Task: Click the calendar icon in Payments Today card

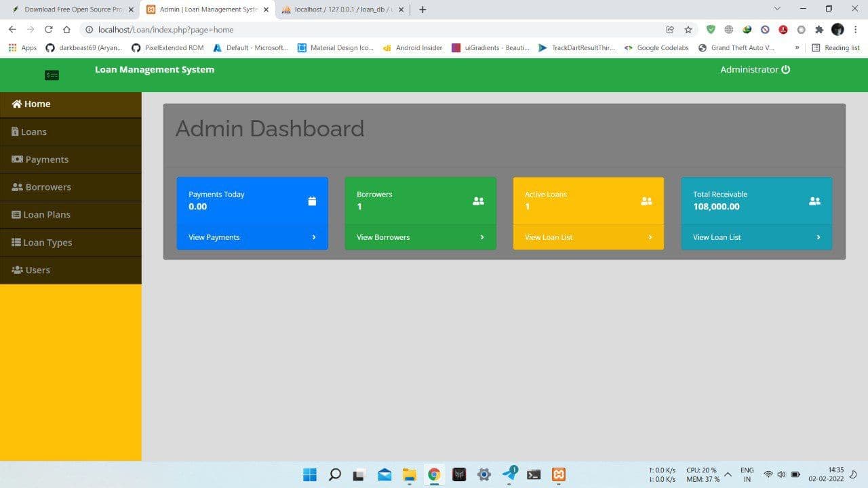Action: 312,201
